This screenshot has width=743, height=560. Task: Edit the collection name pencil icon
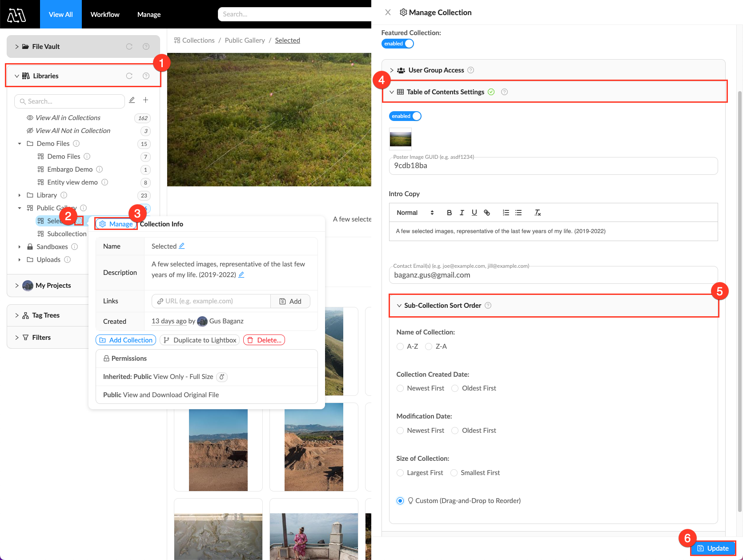pyautogui.click(x=182, y=246)
